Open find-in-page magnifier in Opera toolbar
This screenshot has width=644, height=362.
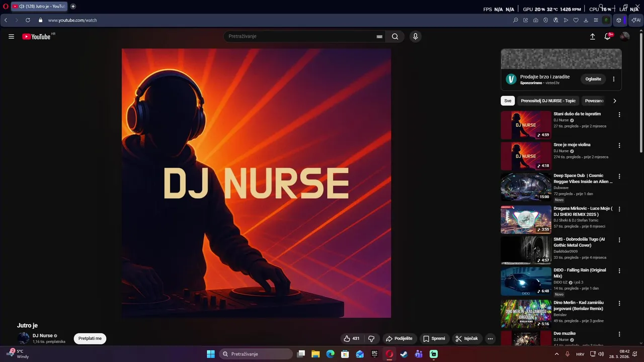coord(515,20)
